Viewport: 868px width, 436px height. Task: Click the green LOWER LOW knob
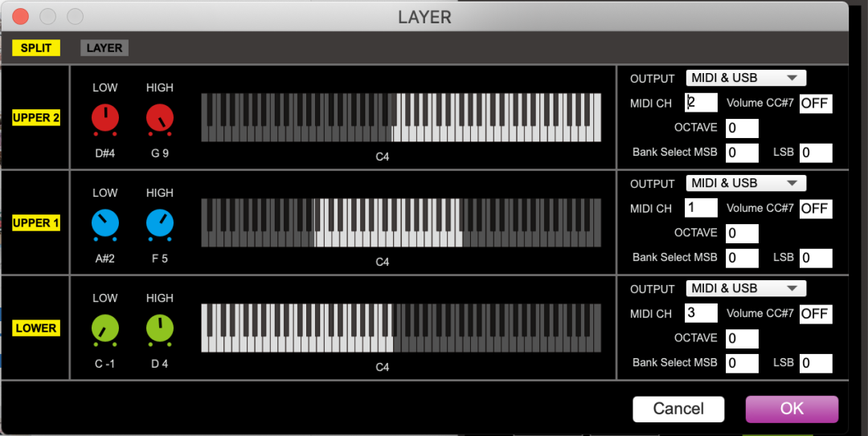(104, 328)
